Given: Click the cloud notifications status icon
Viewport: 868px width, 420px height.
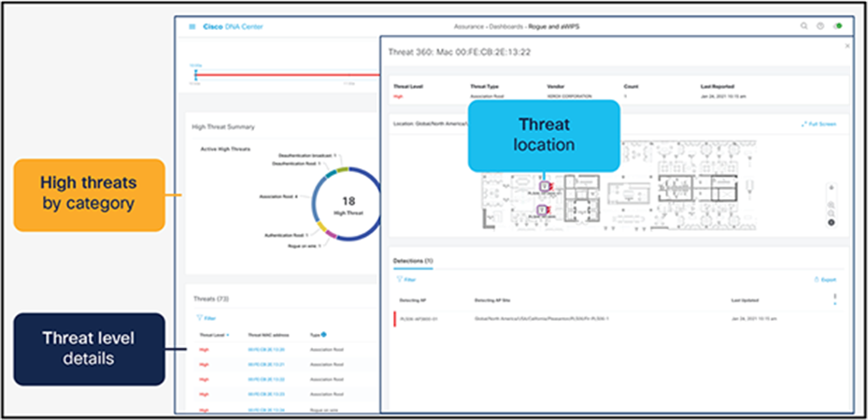Looking at the screenshot, I should [837, 26].
